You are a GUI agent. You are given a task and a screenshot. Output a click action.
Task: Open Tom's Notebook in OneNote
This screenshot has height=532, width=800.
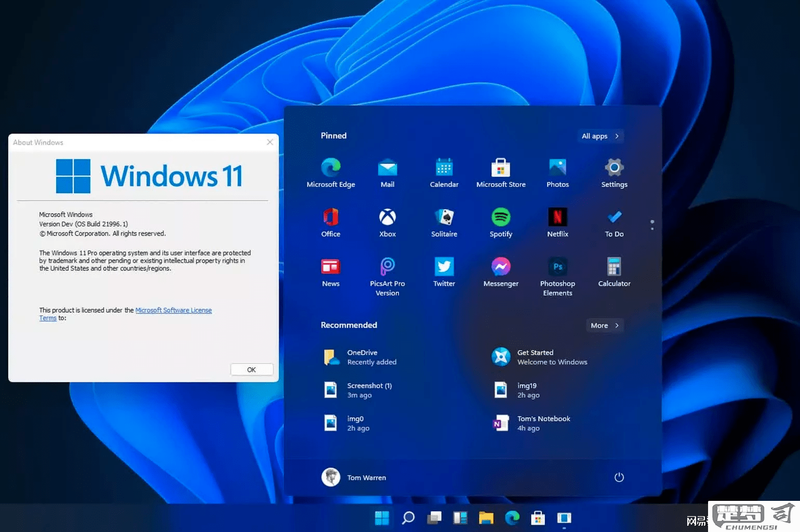[531, 424]
